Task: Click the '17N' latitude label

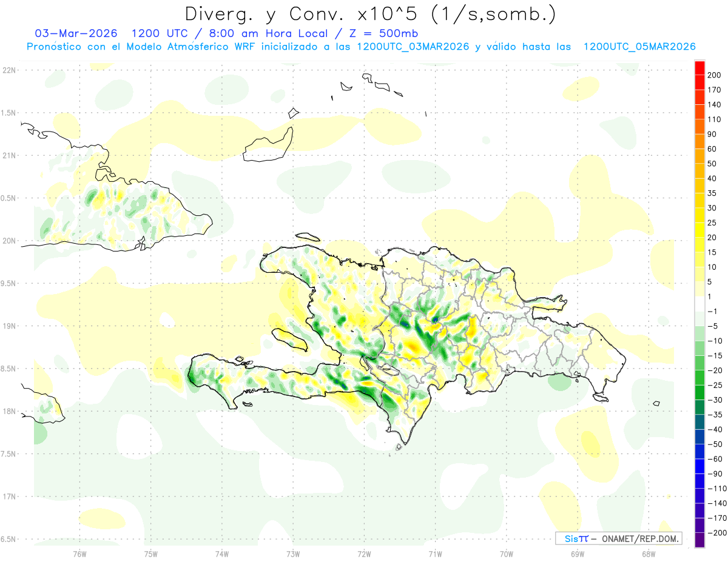Action: point(9,497)
